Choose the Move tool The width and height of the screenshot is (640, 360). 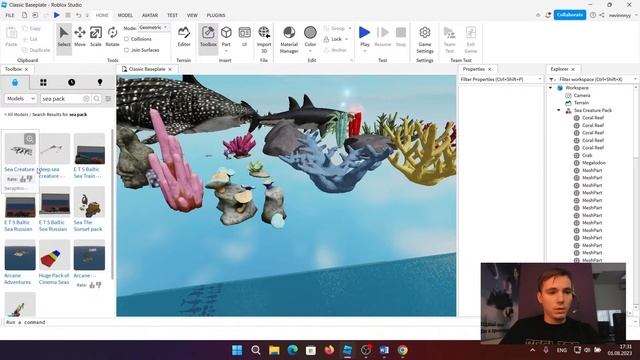coord(80,37)
